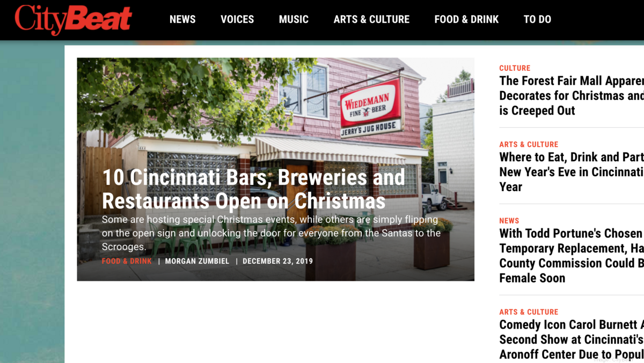Click the FOOD & DRINK category tag under the headline
This screenshot has width=644, height=363.
tap(127, 261)
